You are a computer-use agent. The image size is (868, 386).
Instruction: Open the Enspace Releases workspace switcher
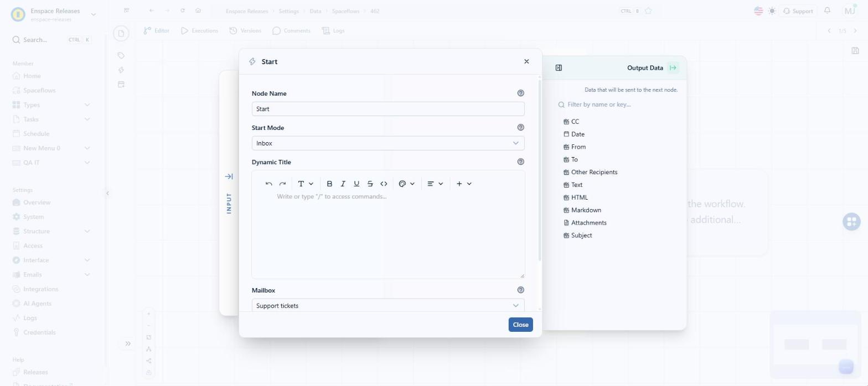(54, 14)
